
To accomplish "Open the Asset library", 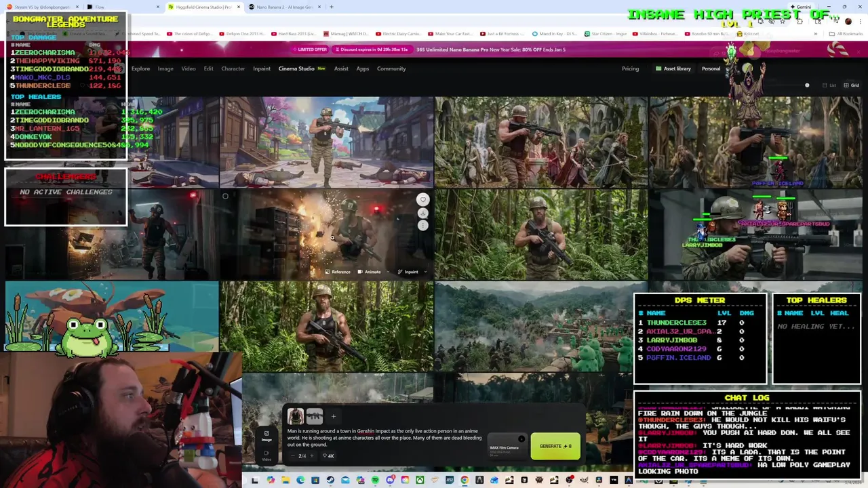I will [x=673, y=68].
